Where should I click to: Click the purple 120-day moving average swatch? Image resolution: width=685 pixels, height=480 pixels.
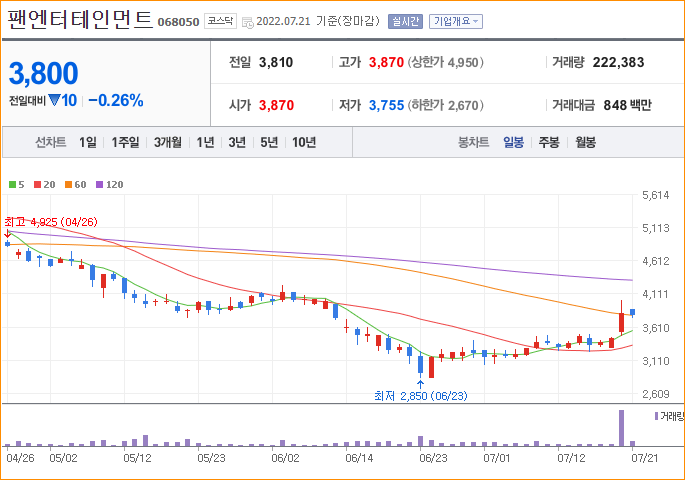pos(100,185)
